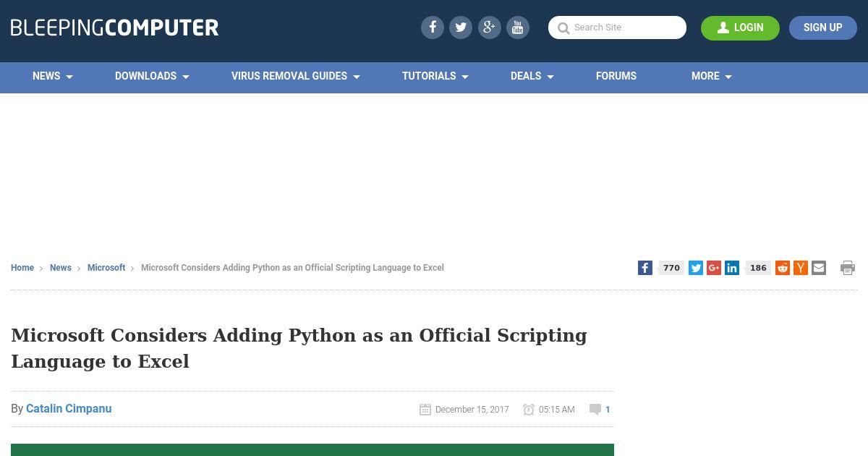Open the comment count link
This screenshot has height=456, width=868.
tap(608, 410)
